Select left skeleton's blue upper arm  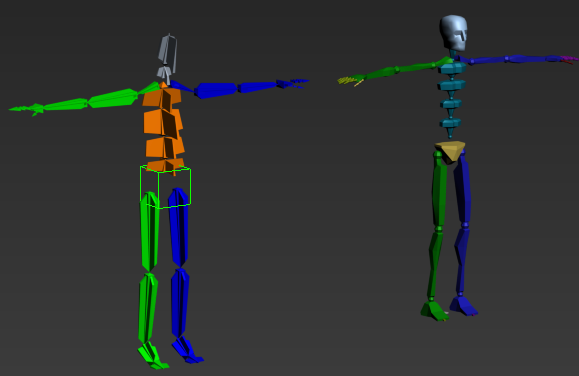tap(216, 90)
